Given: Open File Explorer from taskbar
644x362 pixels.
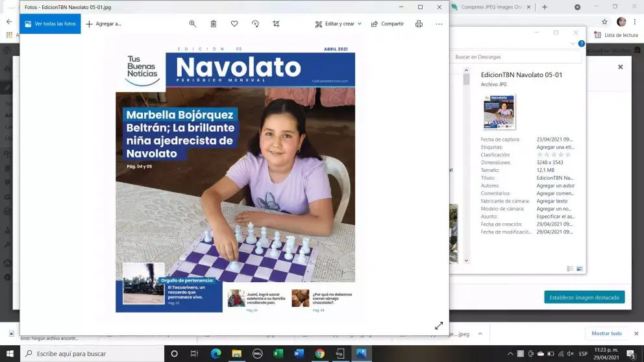Looking at the screenshot, I should coord(236,354).
